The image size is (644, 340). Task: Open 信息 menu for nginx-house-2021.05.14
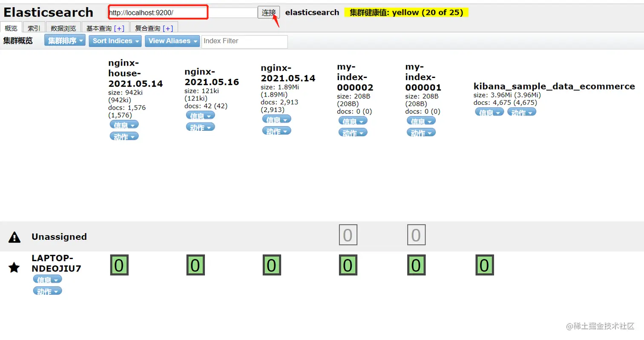click(124, 124)
